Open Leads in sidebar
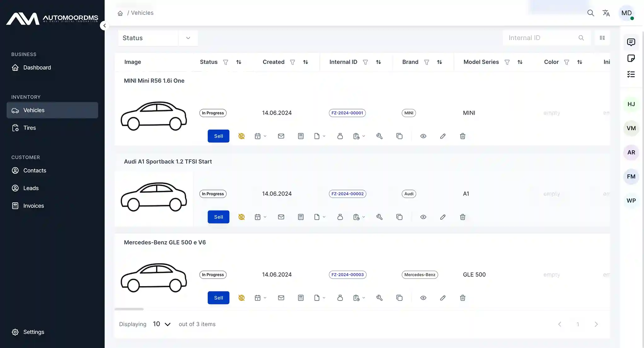The height and width of the screenshot is (348, 644). [52, 188]
